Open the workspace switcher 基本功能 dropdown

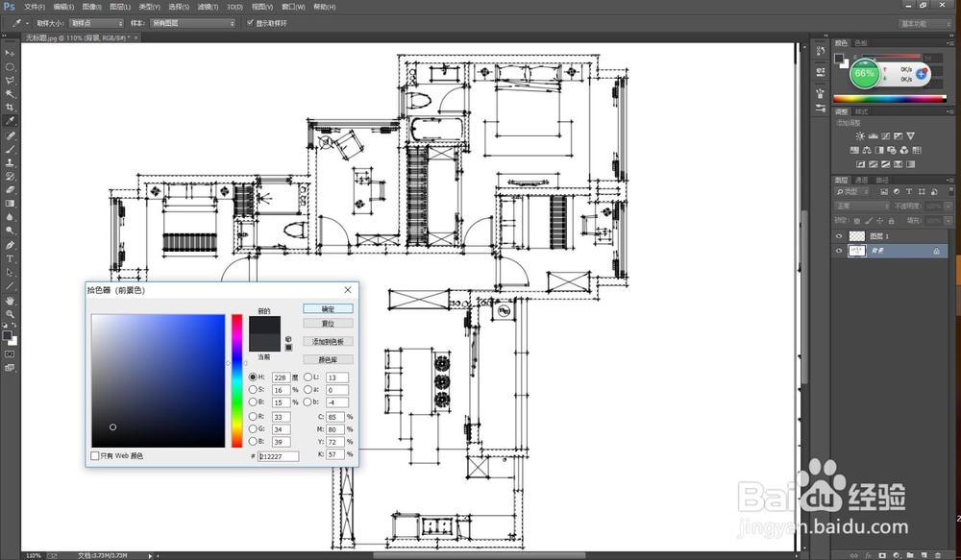click(924, 23)
